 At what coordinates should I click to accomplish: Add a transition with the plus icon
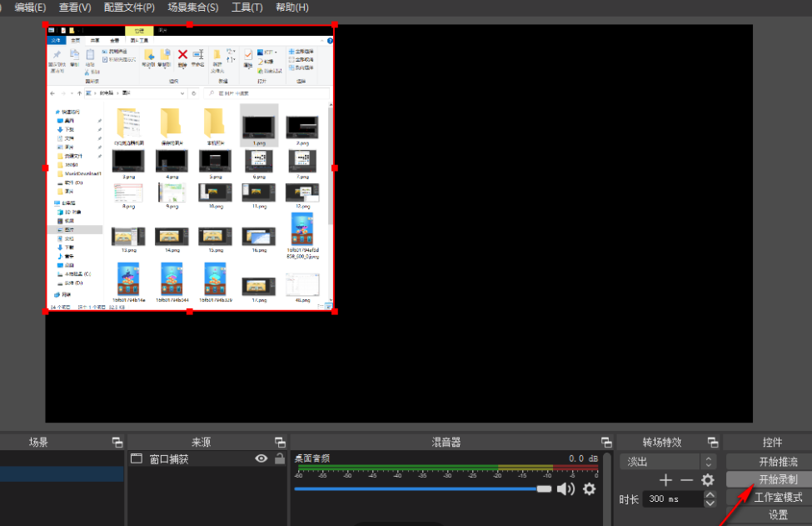coord(665,480)
